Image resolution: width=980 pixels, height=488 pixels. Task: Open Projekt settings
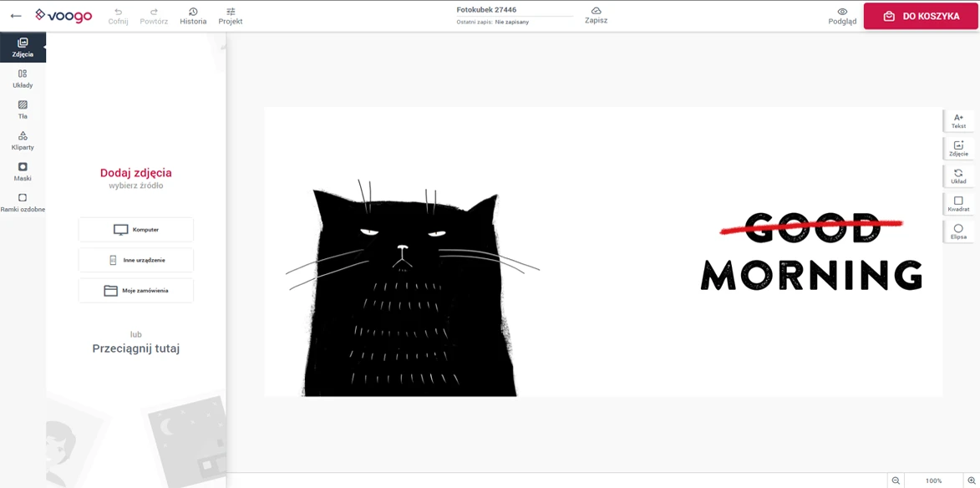click(231, 16)
